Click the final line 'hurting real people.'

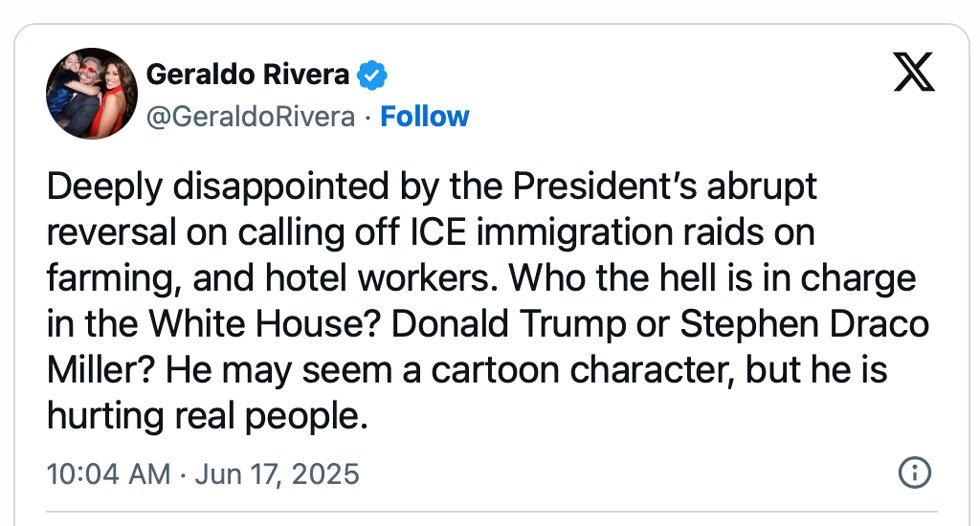[x=208, y=417]
